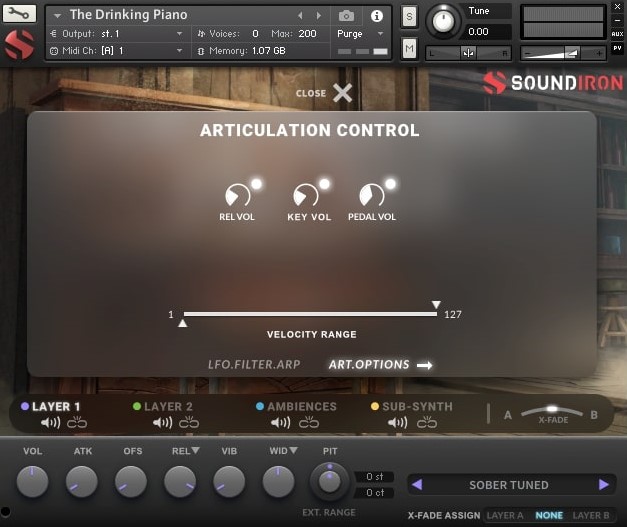Click the Soundiron S logo in header
The width and height of the screenshot is (627, 527).
point(19,45)
